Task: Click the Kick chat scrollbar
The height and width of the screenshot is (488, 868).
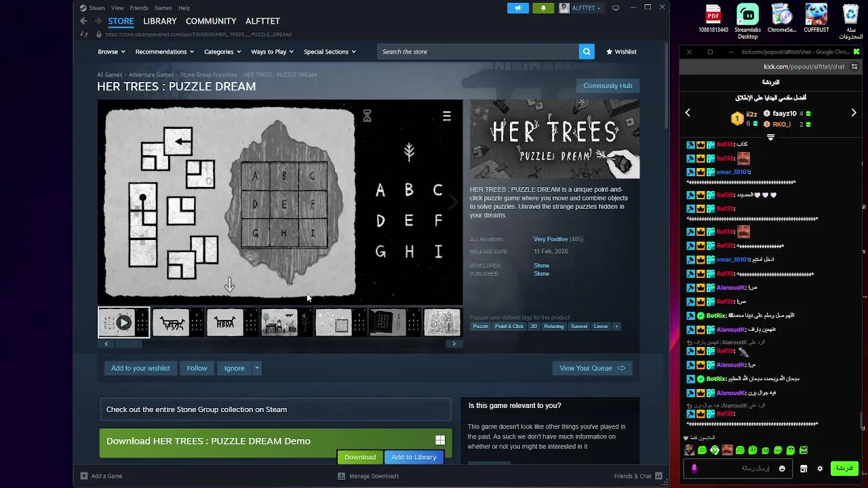Action: [x=863, y=420]
